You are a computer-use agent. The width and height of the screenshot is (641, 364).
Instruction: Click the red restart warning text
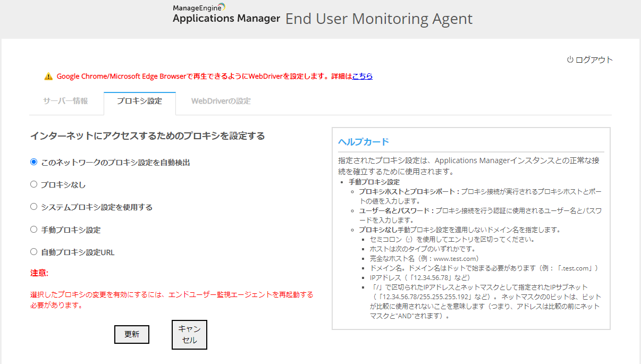(x=172, y=300)
